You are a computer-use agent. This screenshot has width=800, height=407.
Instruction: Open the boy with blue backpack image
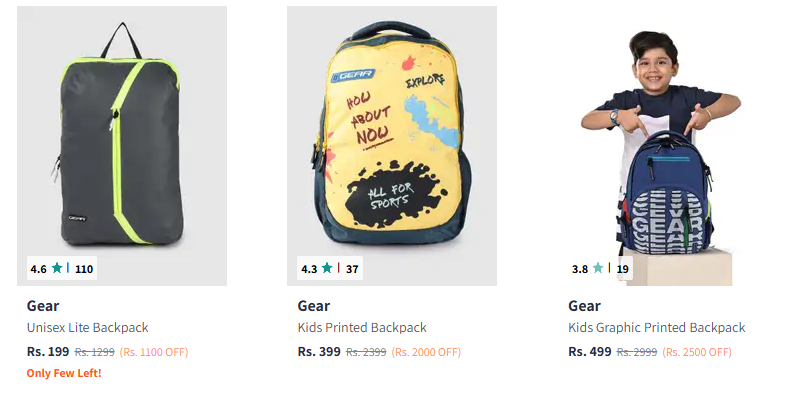coord(662,140)
